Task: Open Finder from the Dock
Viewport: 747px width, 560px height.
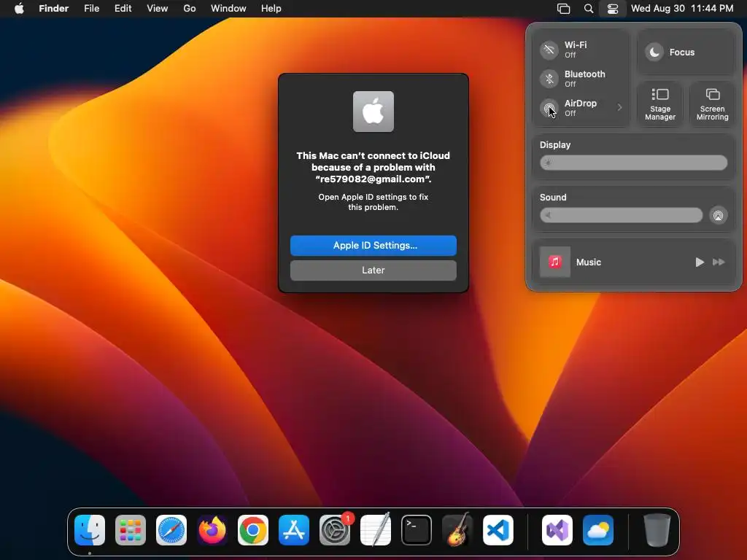Action: point(90,530)
